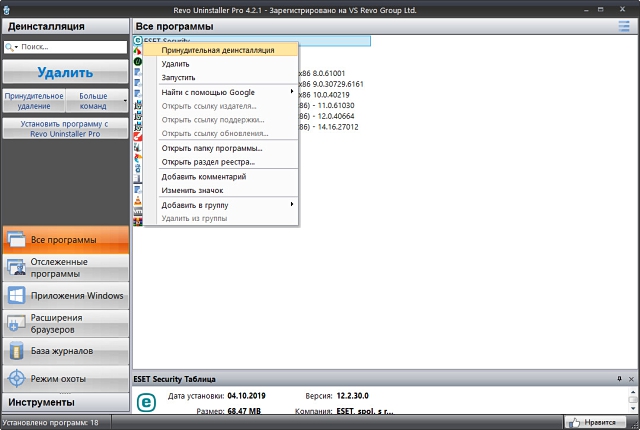Open Приложения Windows section
This screenshot has height=430, width=640.
tap(66, 295)
